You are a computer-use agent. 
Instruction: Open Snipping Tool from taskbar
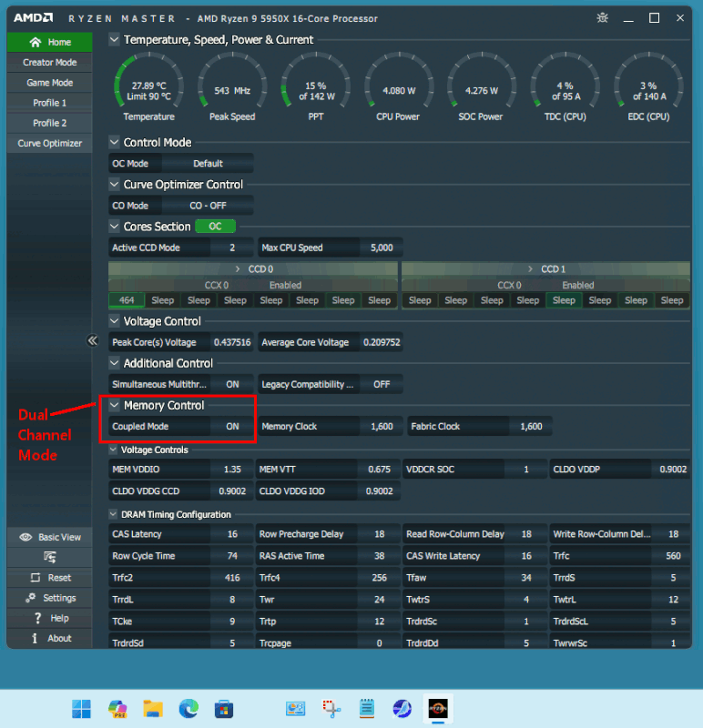tap(331, 709)
